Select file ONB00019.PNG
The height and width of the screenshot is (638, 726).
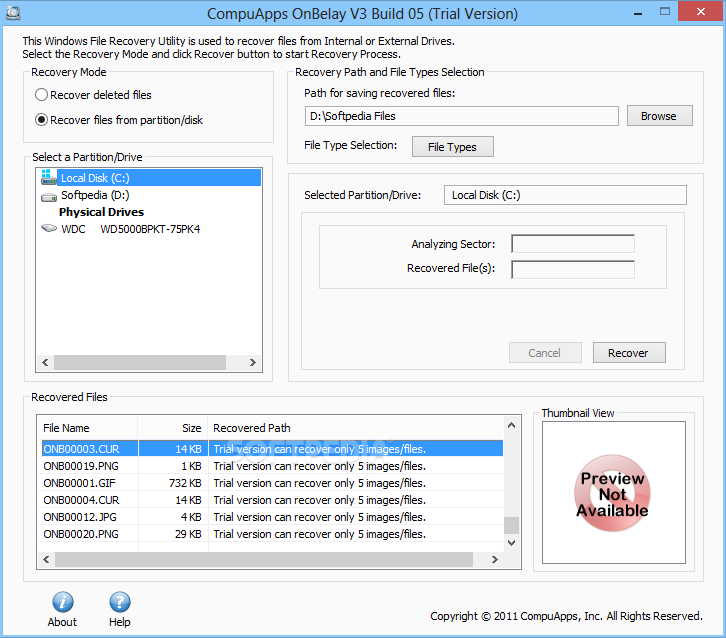pos(81,466)
